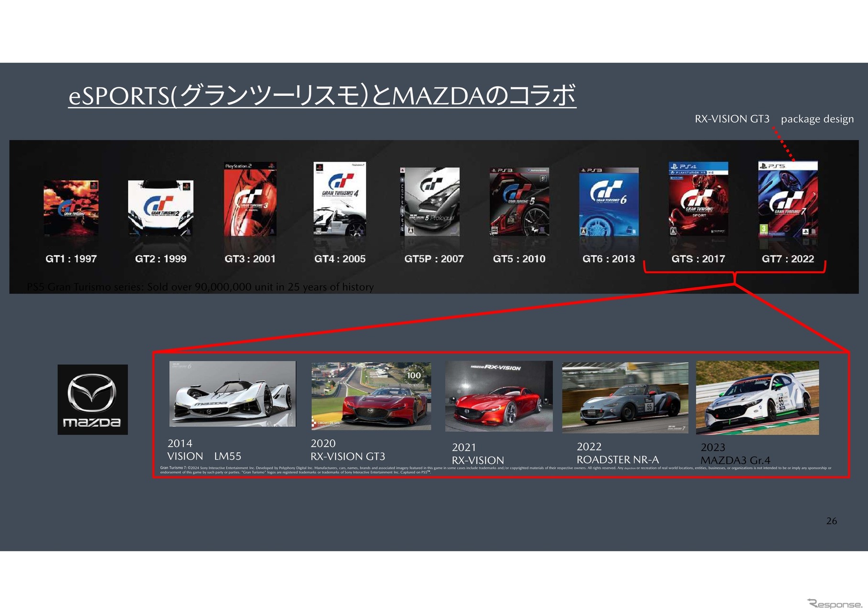Click the "2022 ROADSTER NR-A" caption

[618, 453]
